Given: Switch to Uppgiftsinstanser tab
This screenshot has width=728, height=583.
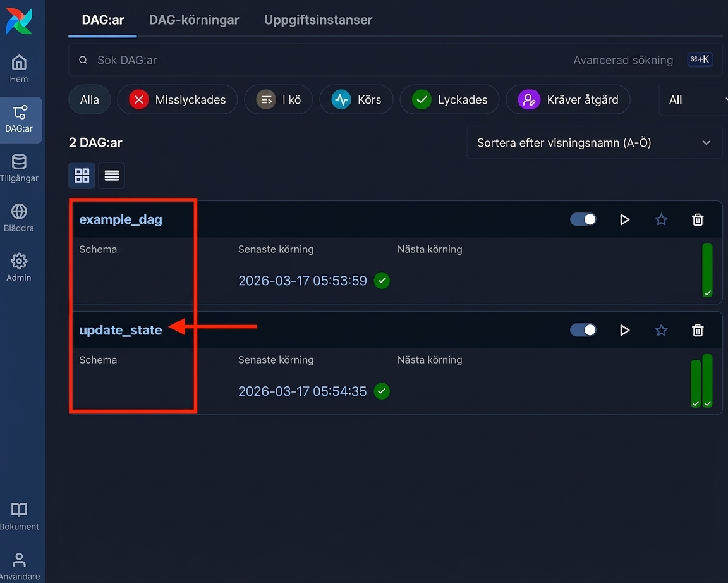Looking at the screenshot, I should coord(318,20).
